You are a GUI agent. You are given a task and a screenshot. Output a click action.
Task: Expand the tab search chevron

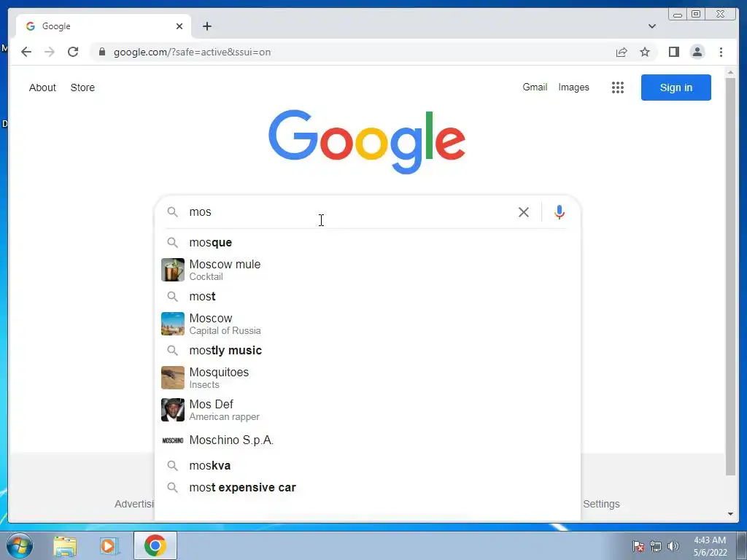(651, 26)
